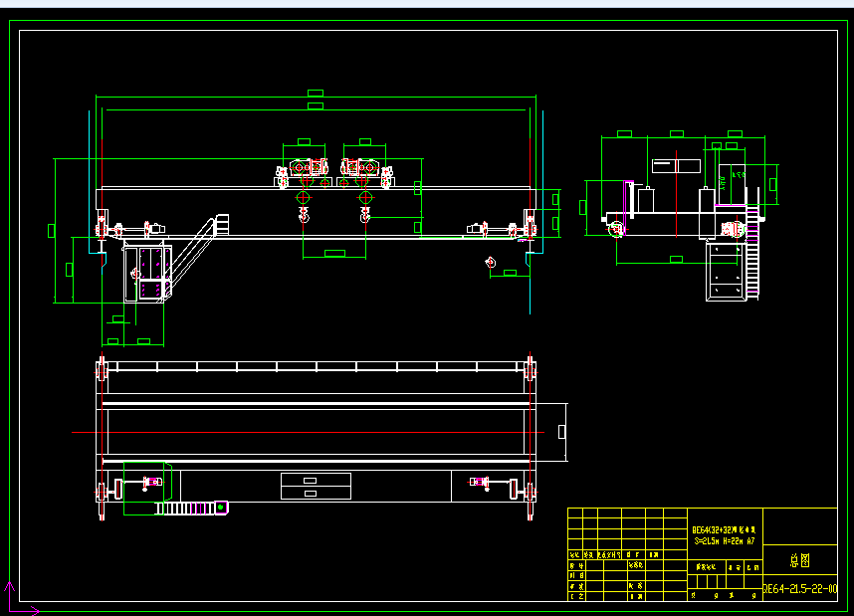Click the magenta UCS axis icon
Viewport: 854px width, 616px height.
coord(21,598)
